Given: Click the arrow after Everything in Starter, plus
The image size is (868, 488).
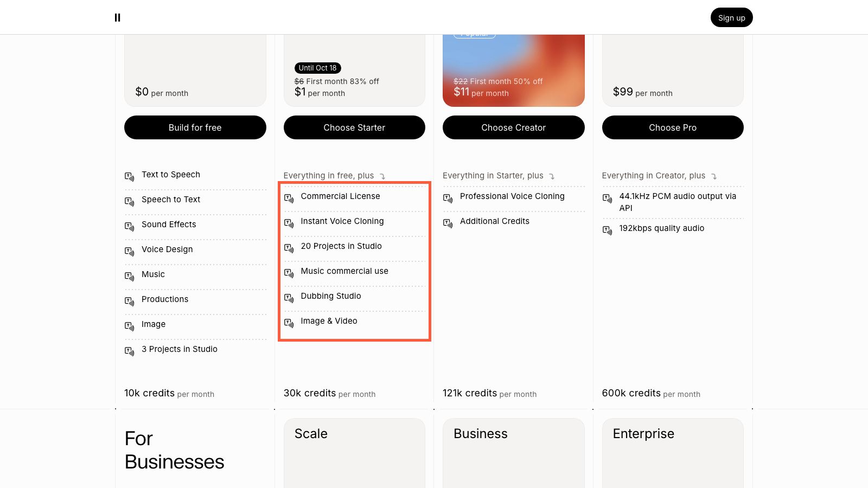Looking at the screenshot, I should coord(552,176).
